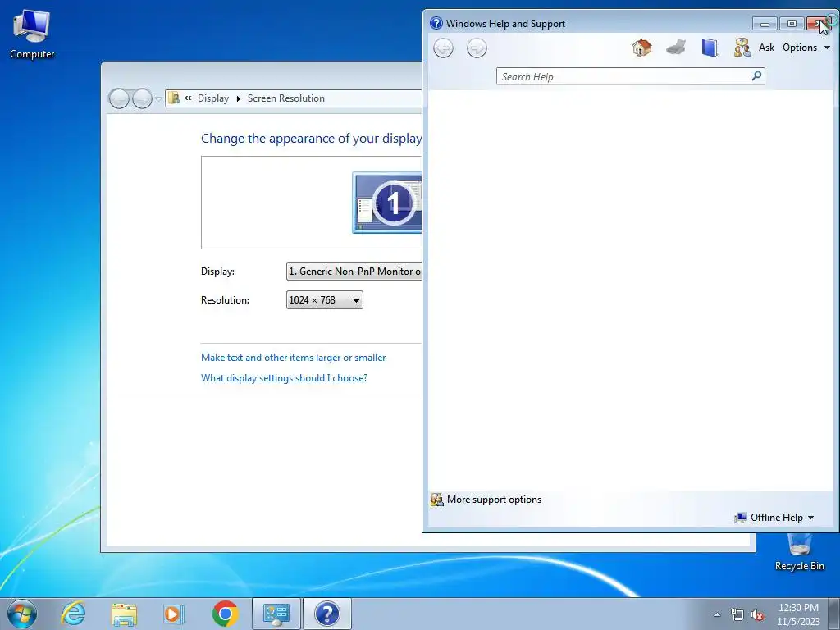The image size is (840, 630).
Task: Switch to Control Panel taskbar button
Action: point(276,614)
